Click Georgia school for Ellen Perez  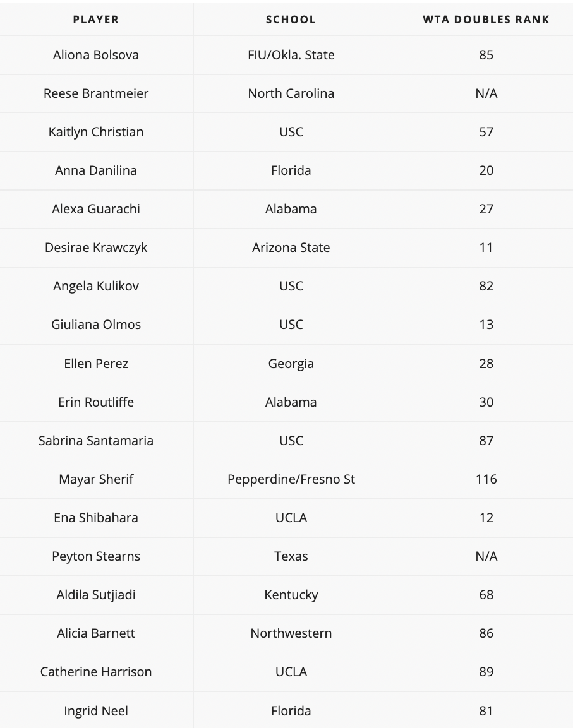tap(291, 364)
